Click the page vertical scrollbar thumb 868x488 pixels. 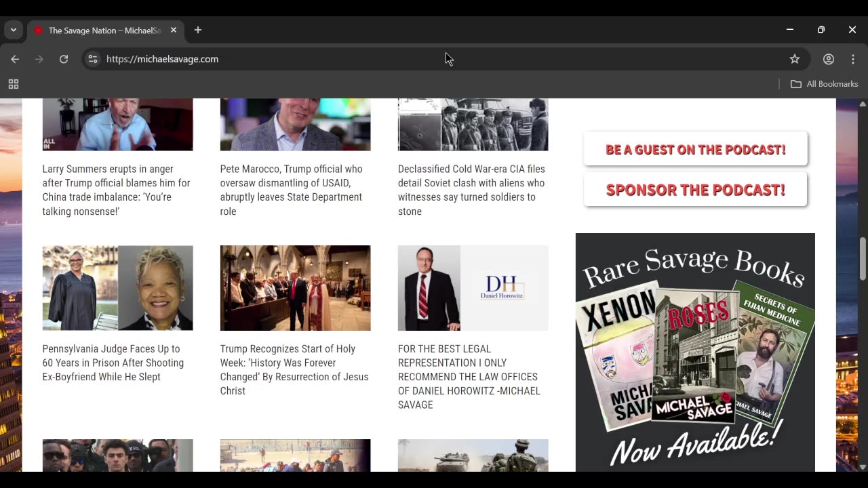pos(863,258)
